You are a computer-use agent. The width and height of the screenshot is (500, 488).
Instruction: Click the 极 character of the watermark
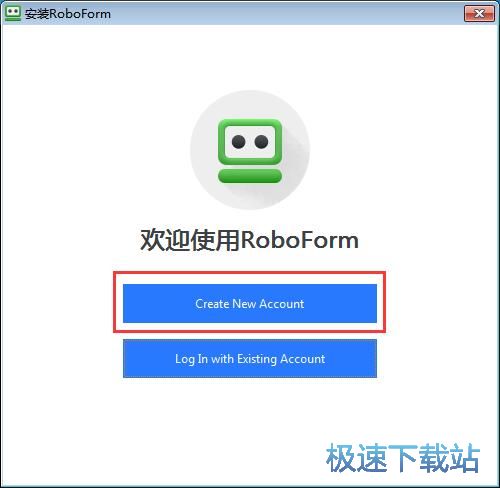[x=340, y=458]
